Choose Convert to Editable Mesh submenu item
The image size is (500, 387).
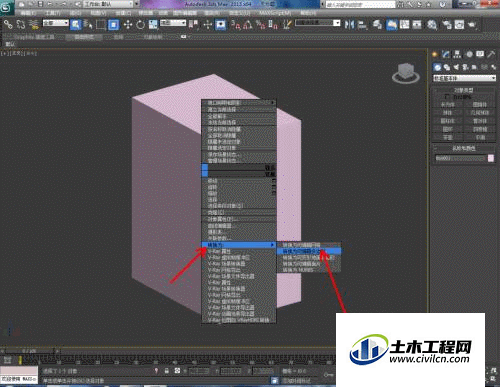tap(309, 245)
